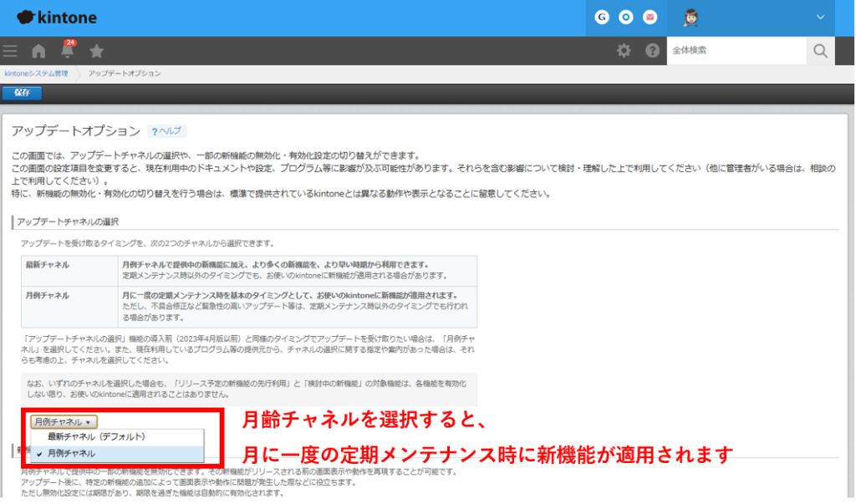Choose the checked 月例チャネル option
Viewport: 856px width, 504px height.
click(x=72, y=453)
